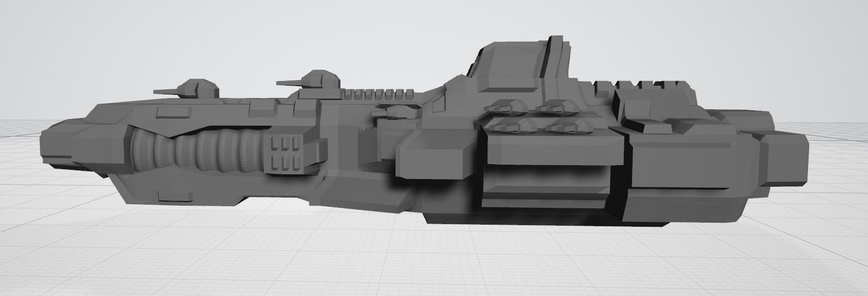Select the upper-left turret in the four-turret cluster
The height and width of the screenshot is (296, 868).
(x=506, y=106)
